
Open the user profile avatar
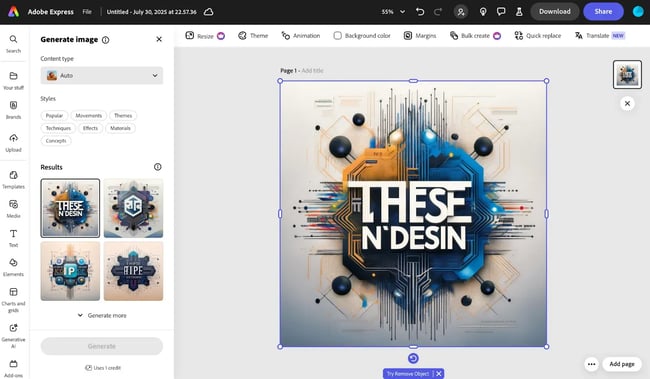point(638,12)
